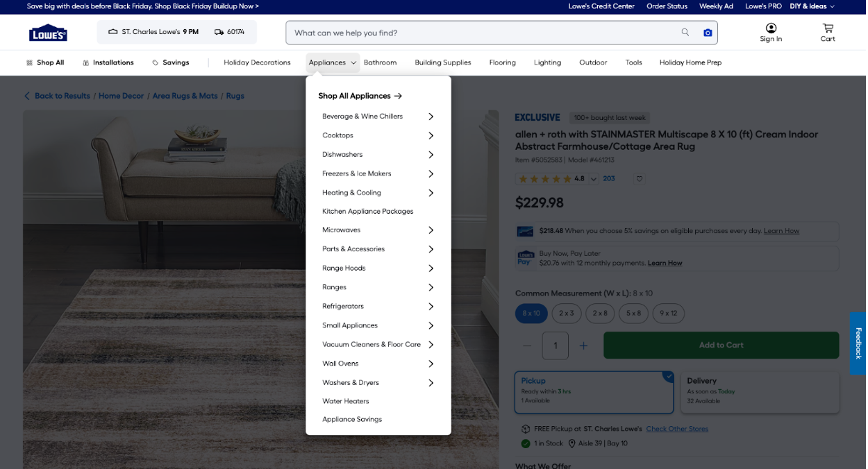Click the quantity input box
Image resolution: width=868 pixels, height=469 pixels.
(556, 346)
